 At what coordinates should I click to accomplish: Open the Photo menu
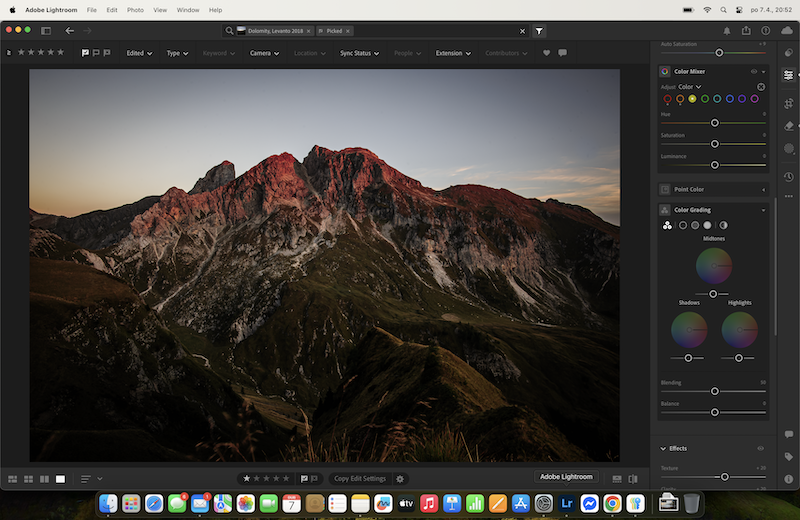pos(135,10)
